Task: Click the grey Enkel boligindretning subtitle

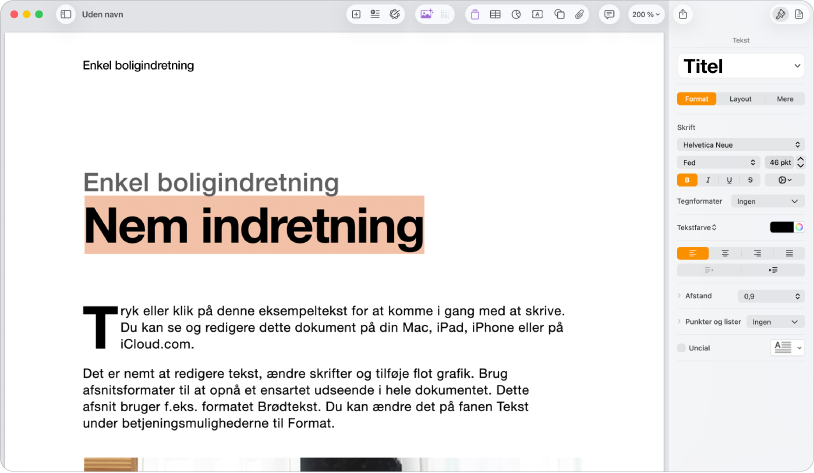Action: (211, 182)
